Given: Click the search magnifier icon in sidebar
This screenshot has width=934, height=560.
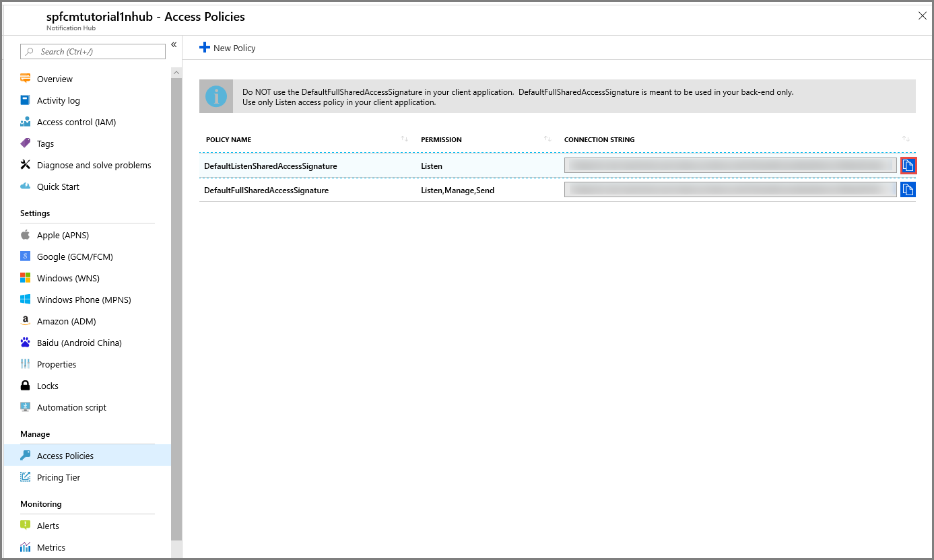Looking at the screenshot, I should point(30,52).
